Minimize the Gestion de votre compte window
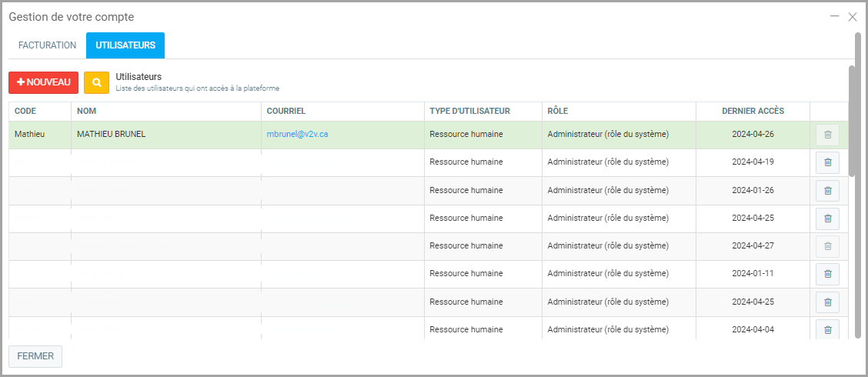 [834, 16]
